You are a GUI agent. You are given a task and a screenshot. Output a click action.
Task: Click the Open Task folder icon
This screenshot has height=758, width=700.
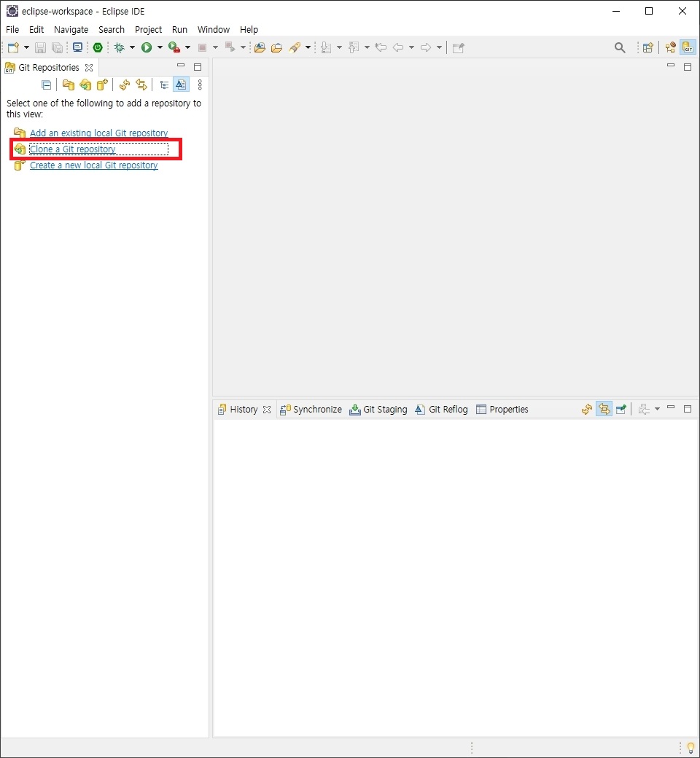coord(276,47)
